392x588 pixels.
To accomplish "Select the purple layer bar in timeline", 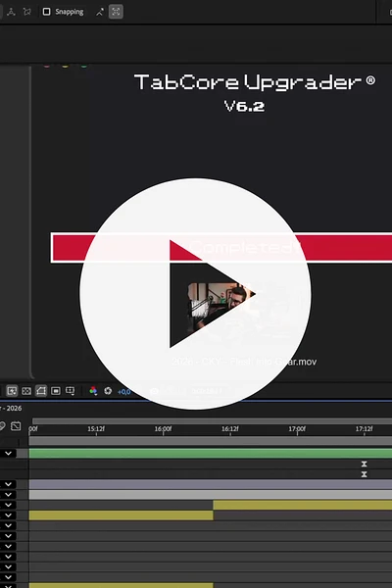I will pyautogui.click(x=211, y=484).
